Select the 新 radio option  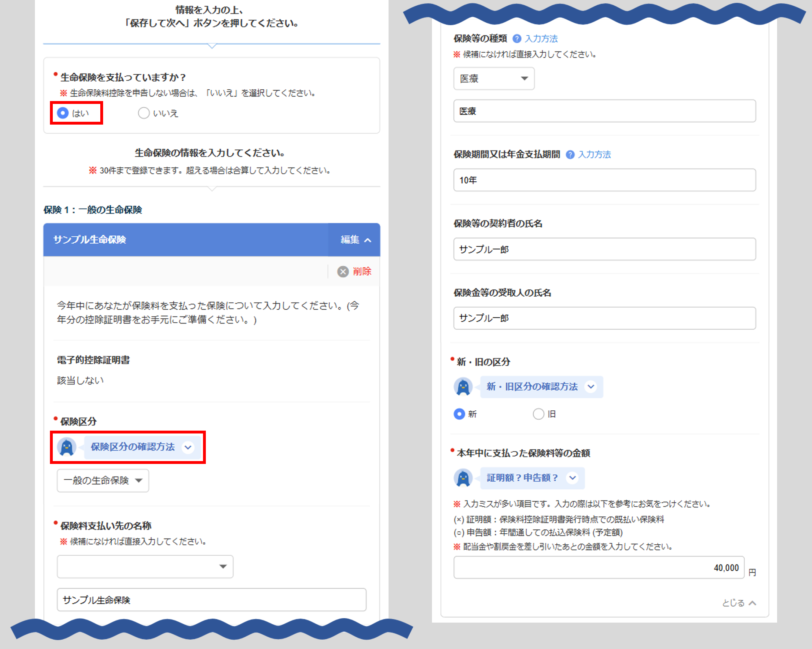[x=459, y=414]
